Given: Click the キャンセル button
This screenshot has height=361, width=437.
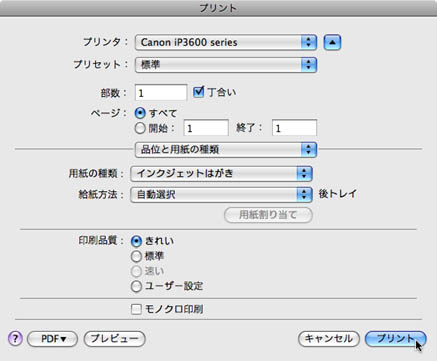Looking at the screenshot, I should tap(329, 339).
